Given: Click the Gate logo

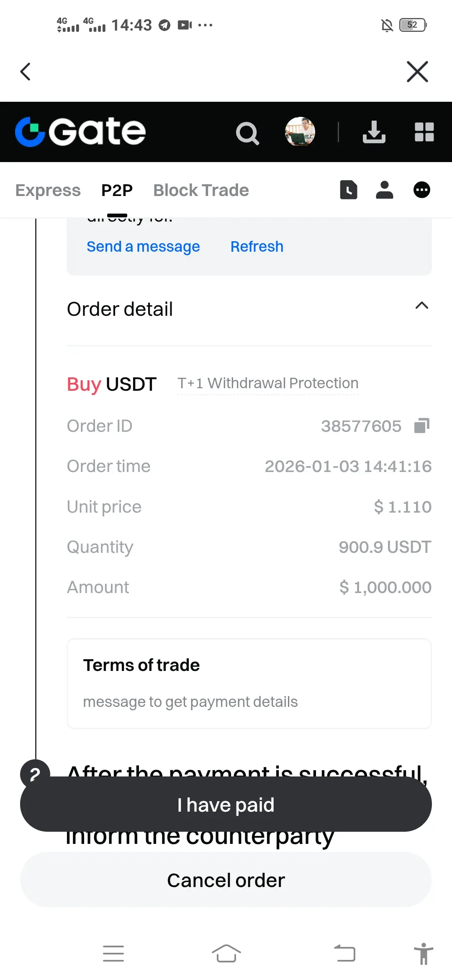Looking at the screenshot, I should click(x=80, y=132).
